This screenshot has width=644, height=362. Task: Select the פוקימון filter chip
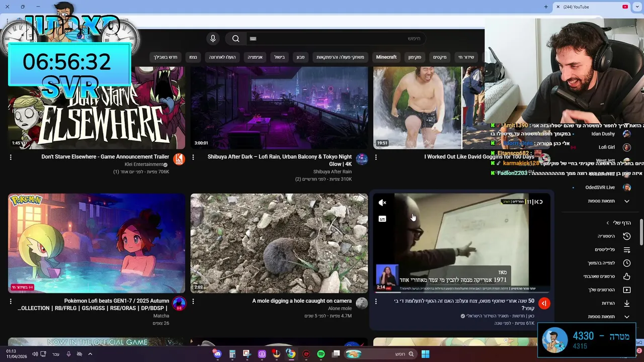[415, 57]
